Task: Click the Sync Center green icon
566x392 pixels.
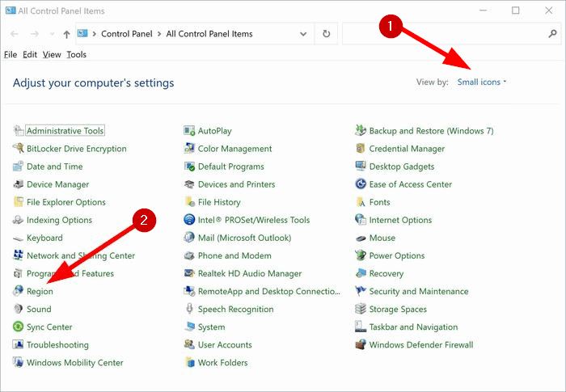Action: point(19,327)
